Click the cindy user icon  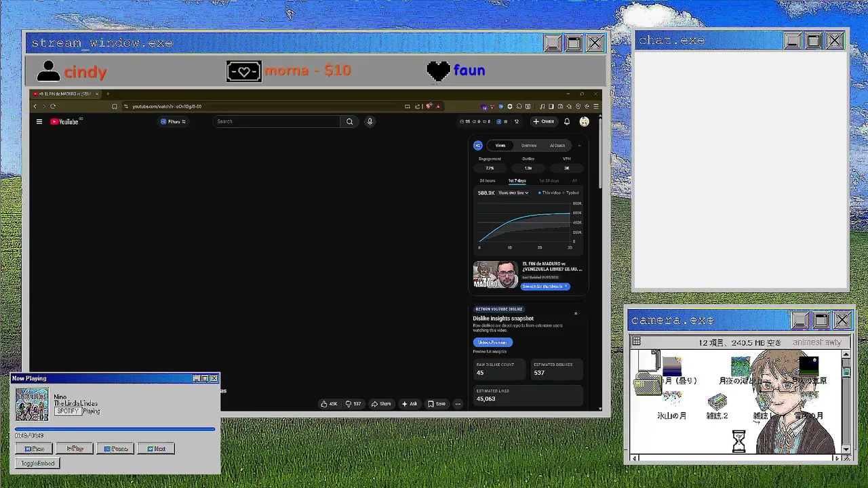(x=48, y=71)
